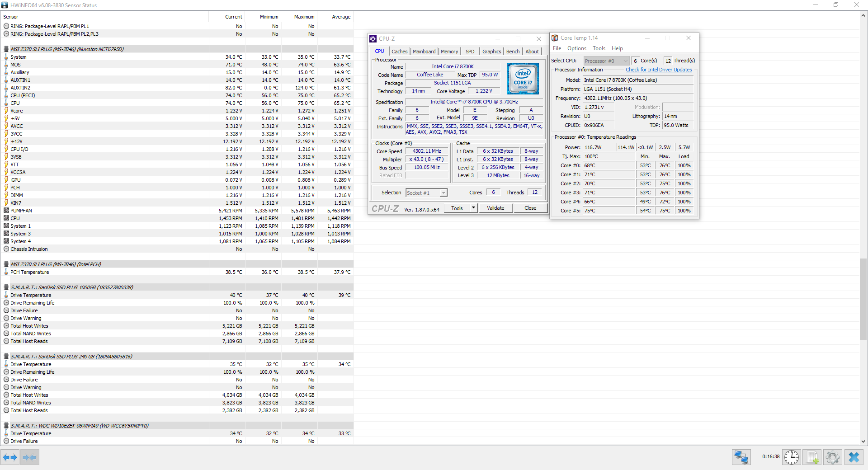Select the 'CPU (PECI)' sensor row
Image resolution: width=868 pixels, height=470 pixels.
[x=177, y=95]
